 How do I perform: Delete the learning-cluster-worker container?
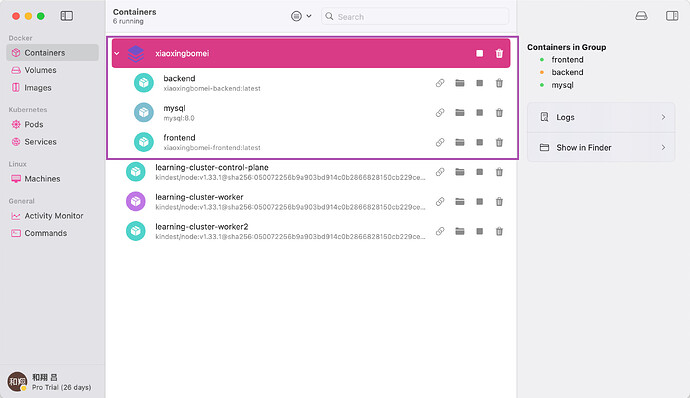click(x=499, y=202)
